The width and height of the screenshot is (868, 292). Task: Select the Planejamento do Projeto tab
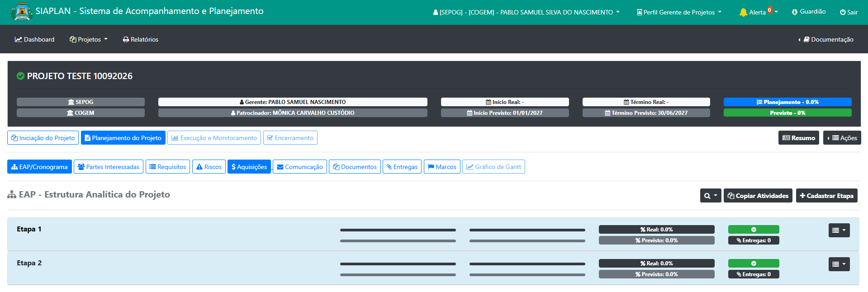pyautogui.click(x=123, y=138)
